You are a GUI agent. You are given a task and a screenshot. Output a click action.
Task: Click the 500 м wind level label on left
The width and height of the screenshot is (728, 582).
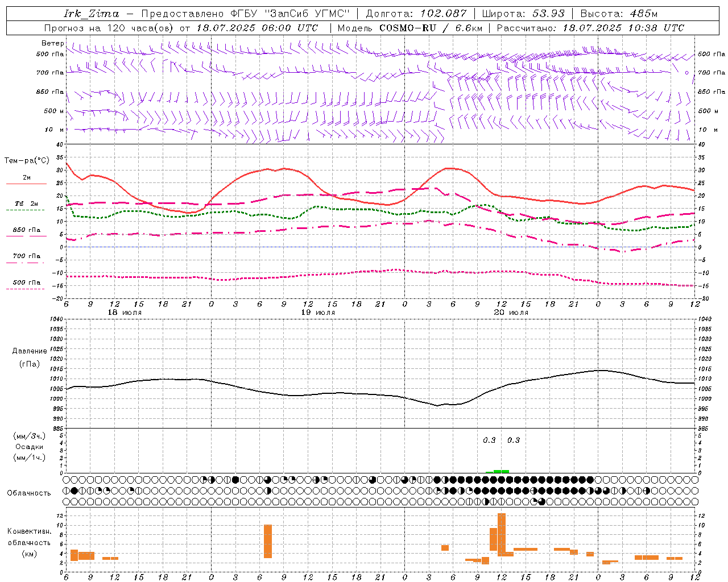click(54, 111)
